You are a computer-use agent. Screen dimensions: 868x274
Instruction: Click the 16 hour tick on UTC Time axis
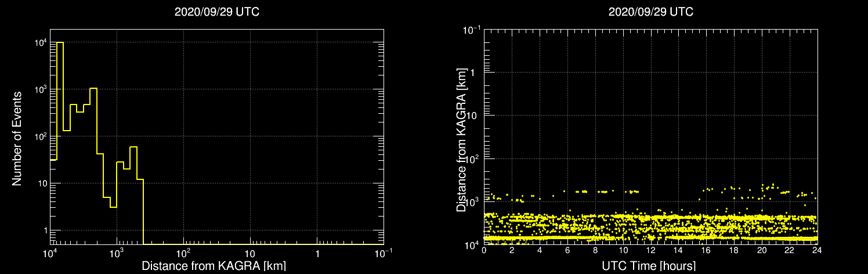pyautogui.click(x=706, y=251)
